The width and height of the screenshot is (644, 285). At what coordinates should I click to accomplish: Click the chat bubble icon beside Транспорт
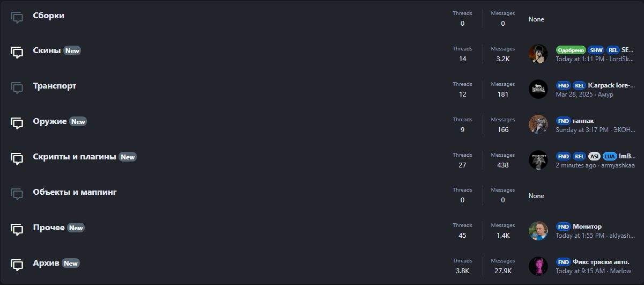pos(17,88)
